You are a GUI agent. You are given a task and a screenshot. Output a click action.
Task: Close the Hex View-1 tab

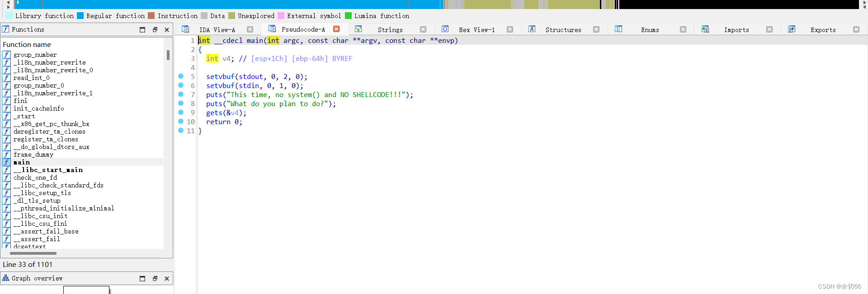[x=510, y=29]
